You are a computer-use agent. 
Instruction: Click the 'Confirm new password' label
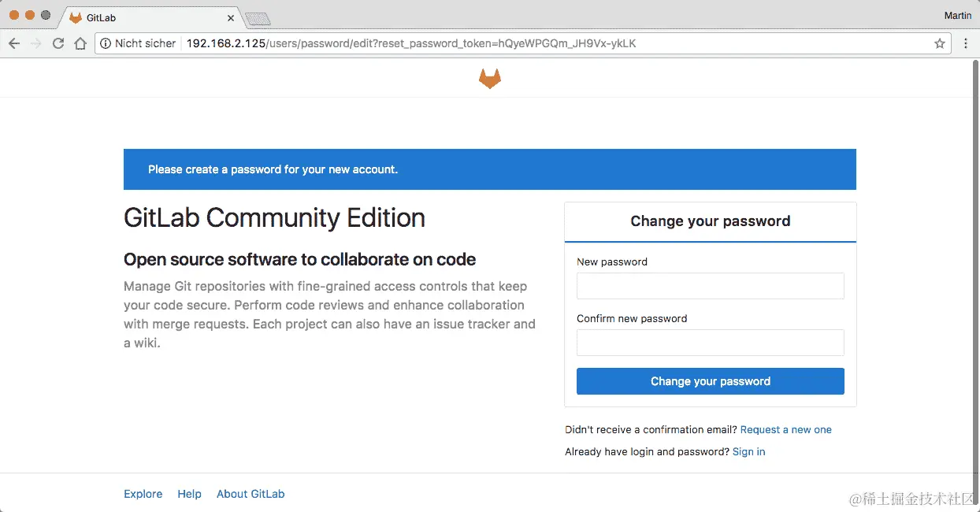[632, 318]
